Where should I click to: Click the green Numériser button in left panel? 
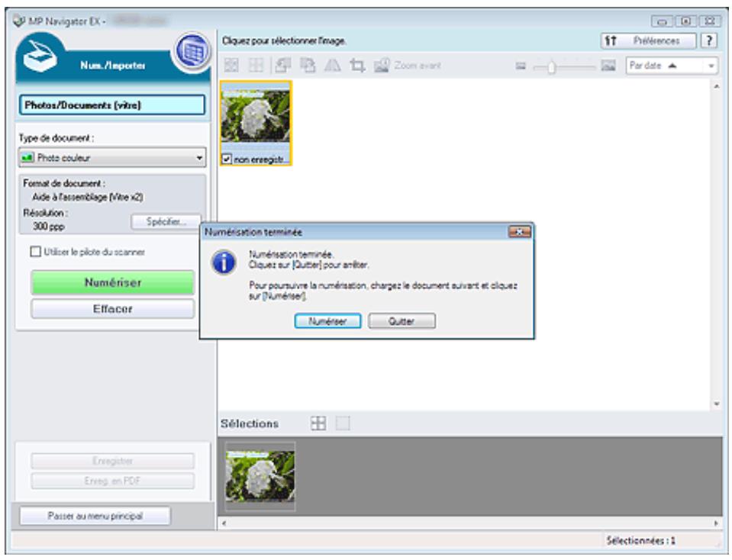[x=112, y=282]
